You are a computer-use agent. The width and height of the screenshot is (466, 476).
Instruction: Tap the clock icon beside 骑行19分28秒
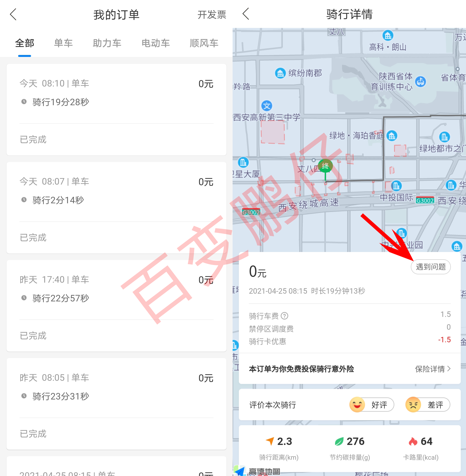point(24,102)
